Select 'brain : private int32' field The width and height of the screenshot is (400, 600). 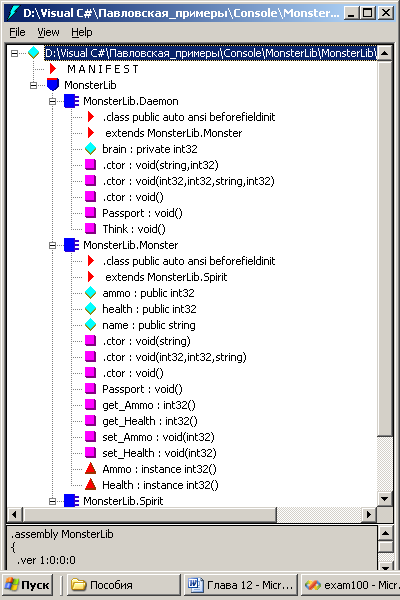tap(150, 149)
